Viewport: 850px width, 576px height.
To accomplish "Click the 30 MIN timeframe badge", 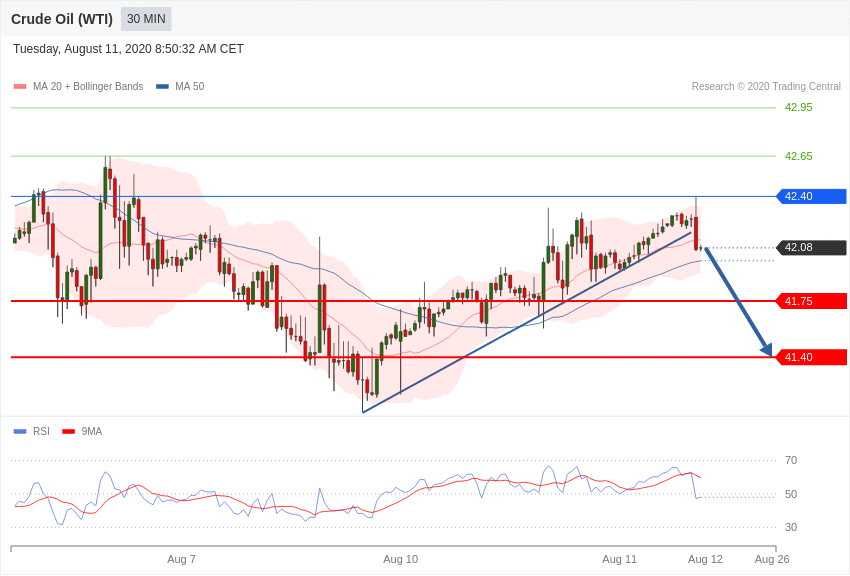I will click(x=146, y=19).
